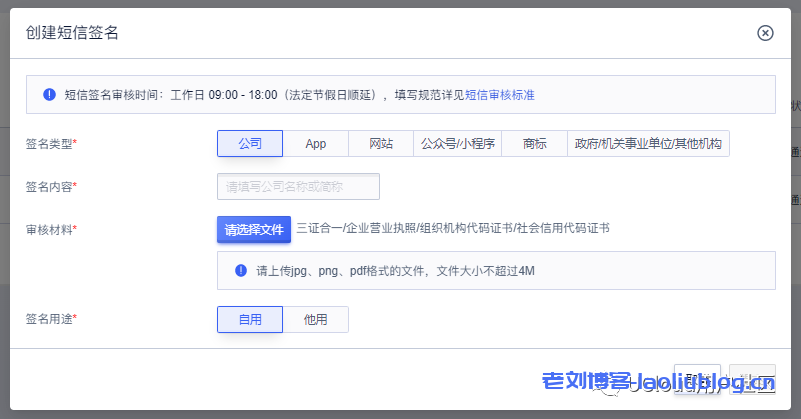The width and height of the screenshot is (801, 419).
Task: Set signature usage to 他用
Action: point(315,319)
